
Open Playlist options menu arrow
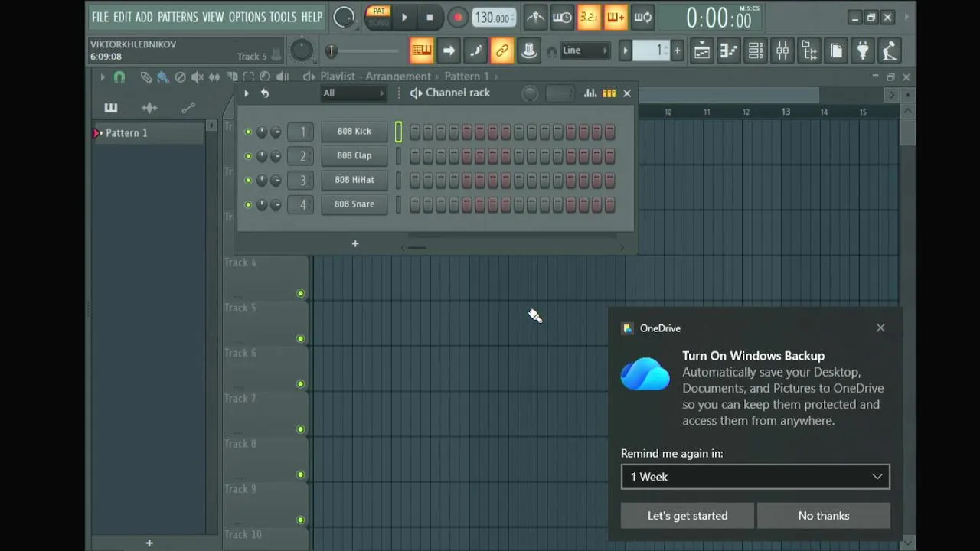coord(103,77)
